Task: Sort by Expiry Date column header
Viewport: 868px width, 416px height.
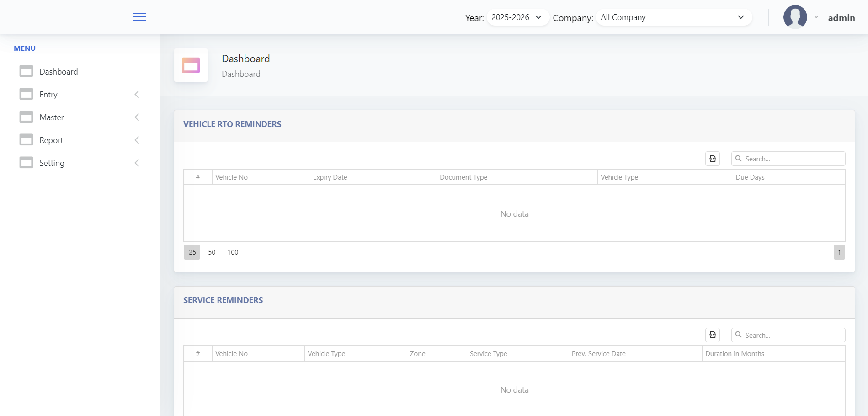Action: point(330,177)
